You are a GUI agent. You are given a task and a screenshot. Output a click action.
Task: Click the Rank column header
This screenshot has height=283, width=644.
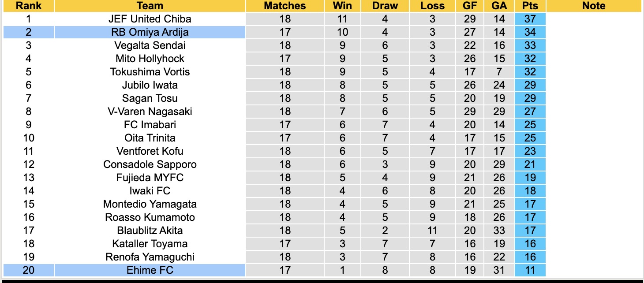(x=28, y=6)
